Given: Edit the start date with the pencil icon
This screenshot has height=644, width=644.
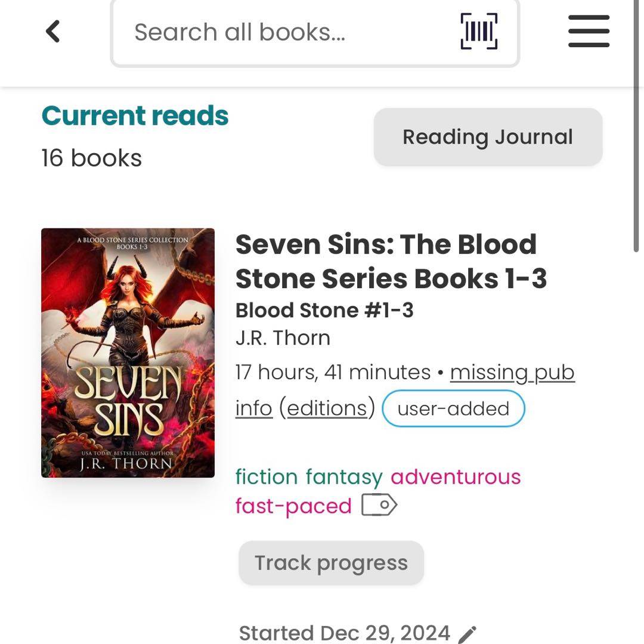Looking at the screenshot, I should 467,634.
